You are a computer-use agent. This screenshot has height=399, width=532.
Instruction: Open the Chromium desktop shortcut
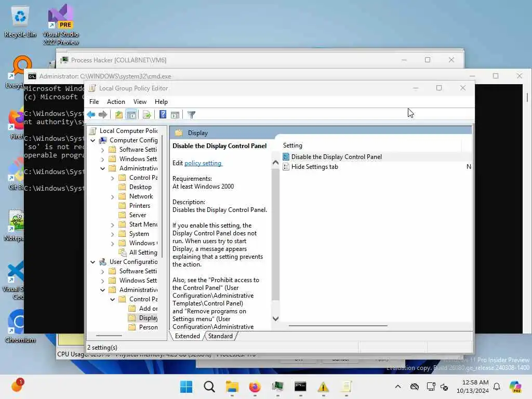(x=20, y=326)
